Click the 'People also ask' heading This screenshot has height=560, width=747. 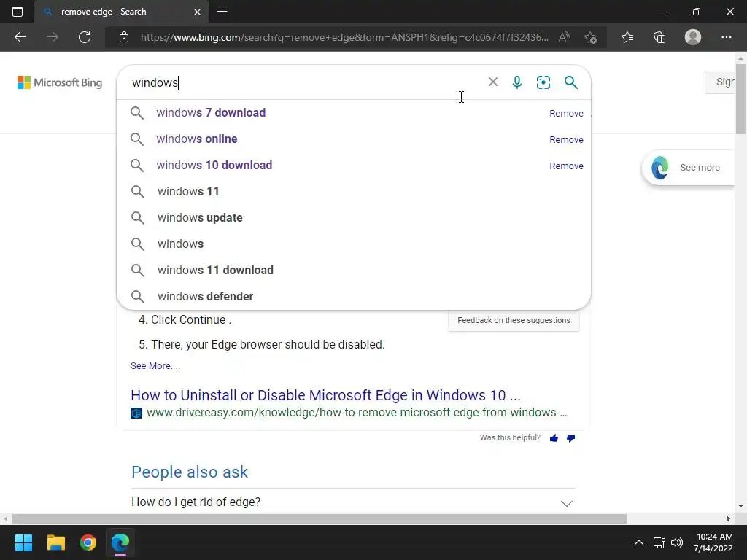(x=190, y=472)
